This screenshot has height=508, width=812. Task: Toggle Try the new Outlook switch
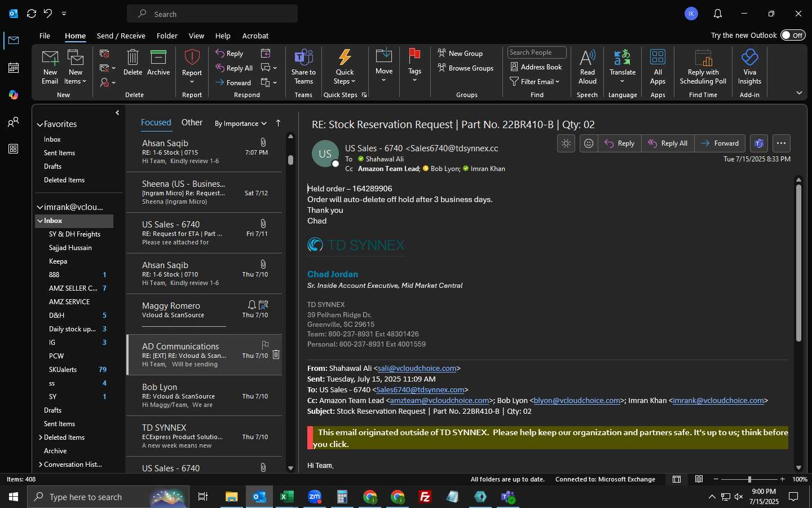pyautogui.click(x=793, y=35)
